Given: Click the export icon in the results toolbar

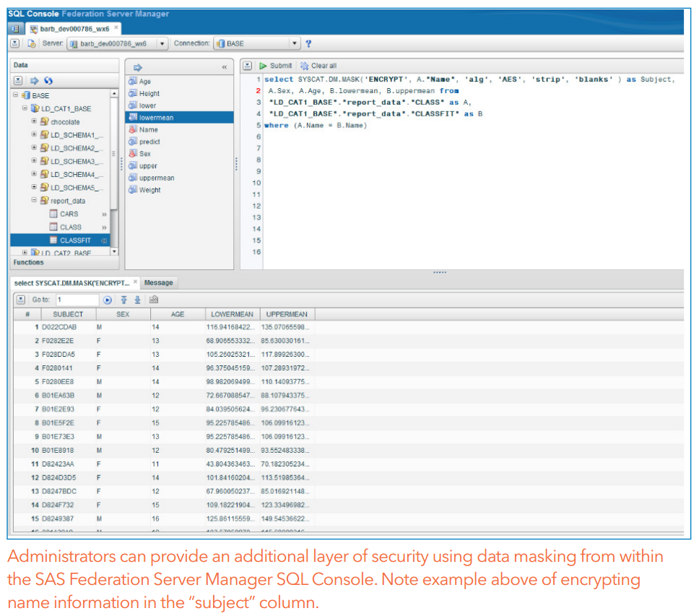Looking at the screenshot, I should pyautogui.click(x=154, y=299).
